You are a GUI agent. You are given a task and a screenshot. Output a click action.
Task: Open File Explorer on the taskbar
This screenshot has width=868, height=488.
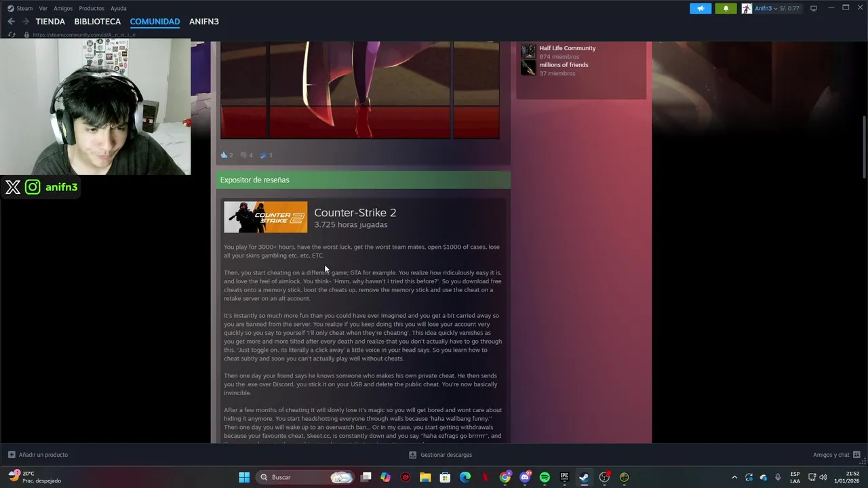click(425, 477)
